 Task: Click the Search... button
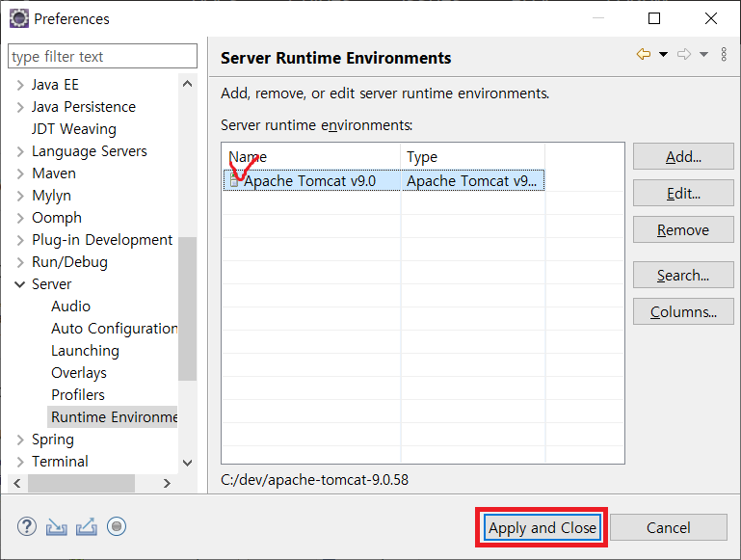point(683,275)
